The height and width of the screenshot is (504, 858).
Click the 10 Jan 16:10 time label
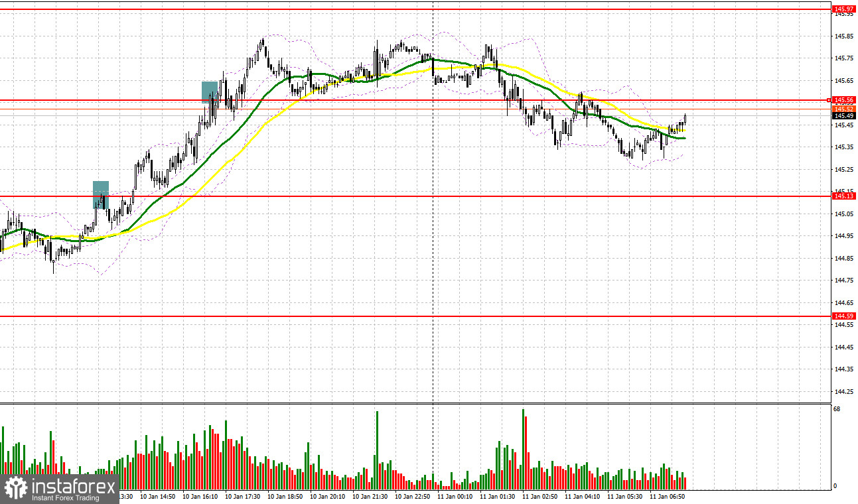pyautogui.click(x=200, y=496)
